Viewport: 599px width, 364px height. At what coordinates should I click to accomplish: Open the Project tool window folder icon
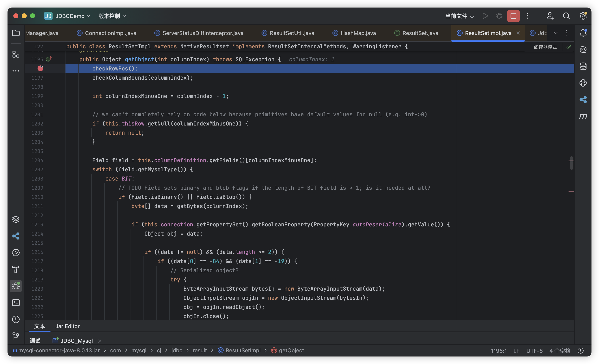(x=16, y=33)
